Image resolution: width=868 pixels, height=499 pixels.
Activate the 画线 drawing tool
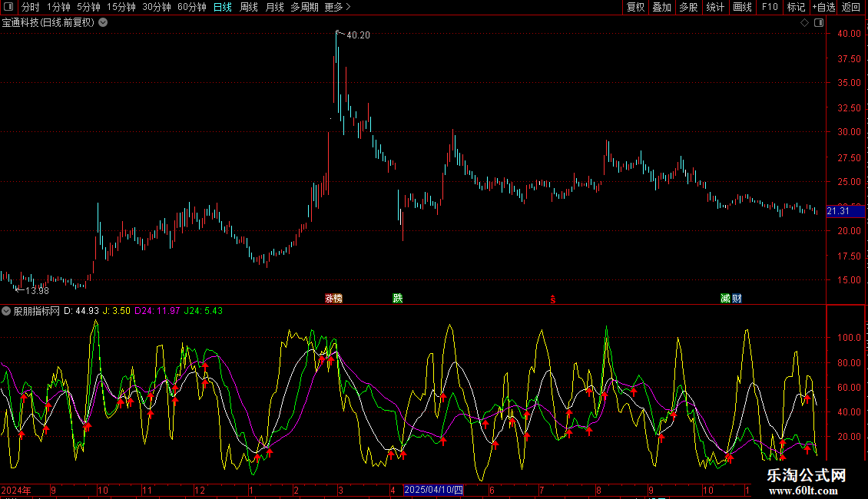pos(742,7)
